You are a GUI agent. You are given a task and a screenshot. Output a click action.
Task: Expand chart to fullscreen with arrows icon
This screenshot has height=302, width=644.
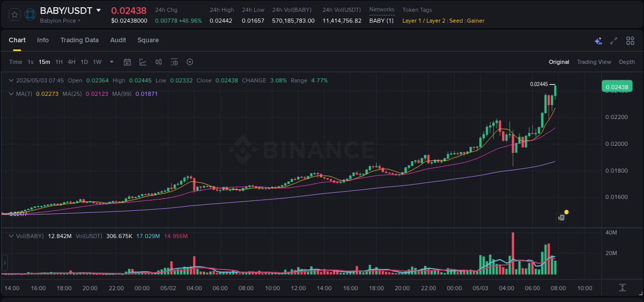614,41
